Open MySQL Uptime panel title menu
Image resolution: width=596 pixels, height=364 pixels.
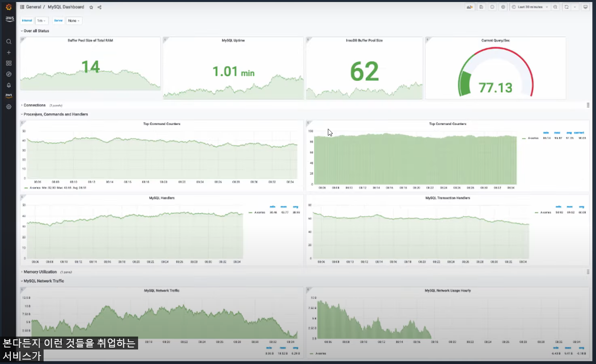(x=233, y=40)
